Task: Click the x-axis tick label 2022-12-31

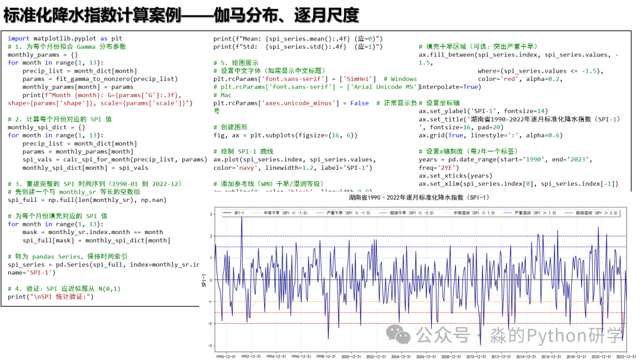Action: click(x=626, y=356)
